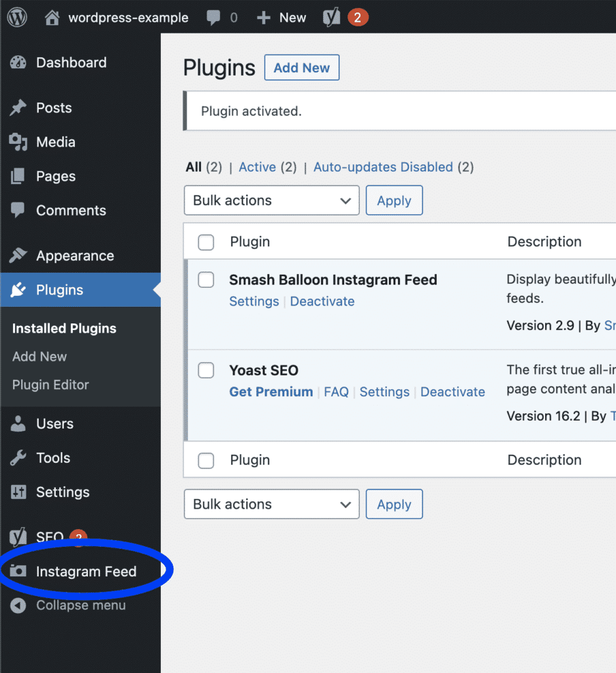Click the bottom Apply button
Viewport: 616px width, 673px height.
394,504
